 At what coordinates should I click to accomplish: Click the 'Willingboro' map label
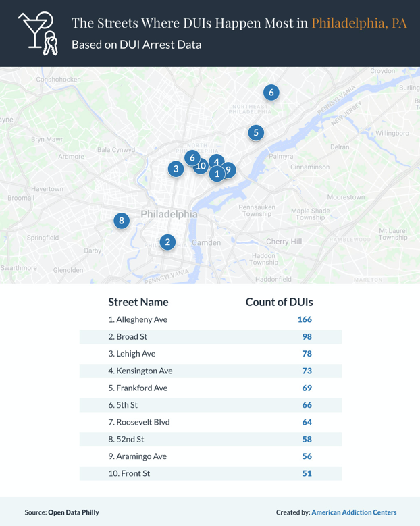[x=392, y=134]
